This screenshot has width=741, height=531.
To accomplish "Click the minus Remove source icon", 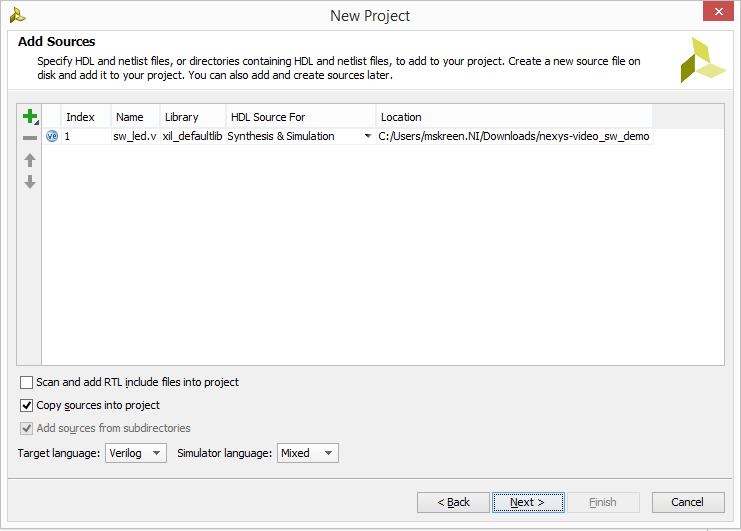I will point(29,138).
